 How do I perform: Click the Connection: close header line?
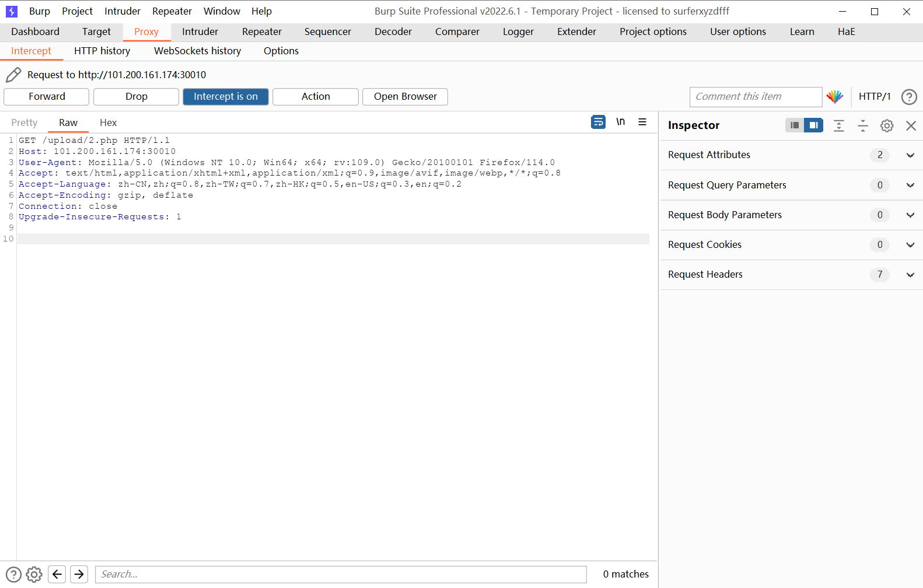point(68,206)
